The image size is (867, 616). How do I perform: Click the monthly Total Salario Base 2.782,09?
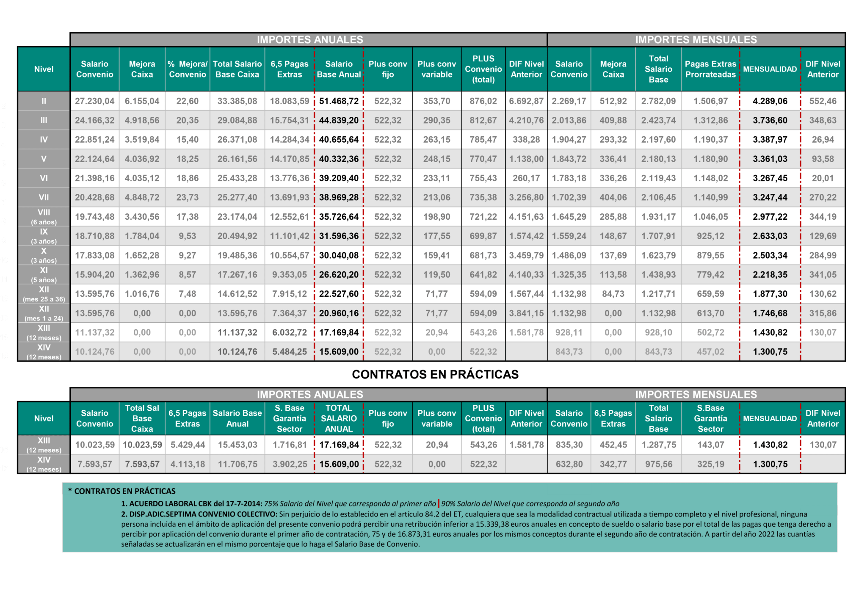(659, 101)
